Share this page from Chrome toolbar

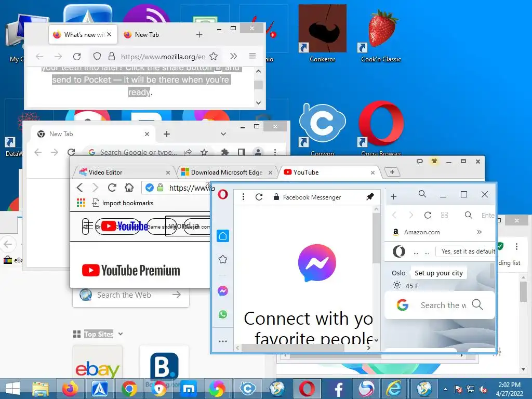(x=188, y=152)
